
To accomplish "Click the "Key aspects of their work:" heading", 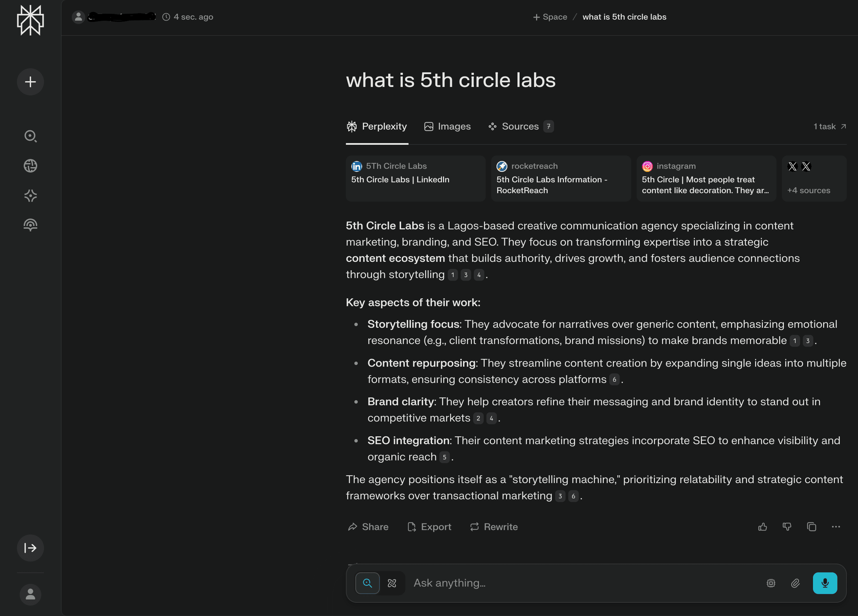I will (413, 303).
